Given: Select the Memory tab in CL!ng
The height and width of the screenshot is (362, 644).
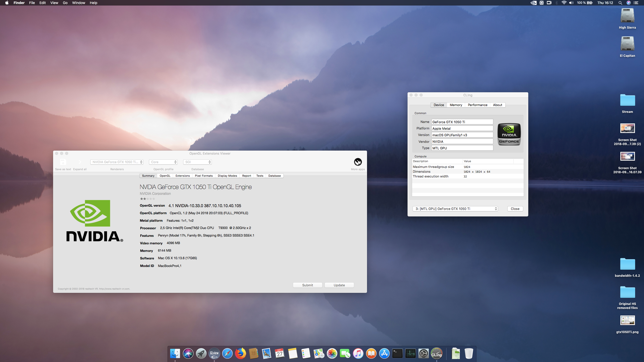Looking at the screenshot, I should click(456, 105).
